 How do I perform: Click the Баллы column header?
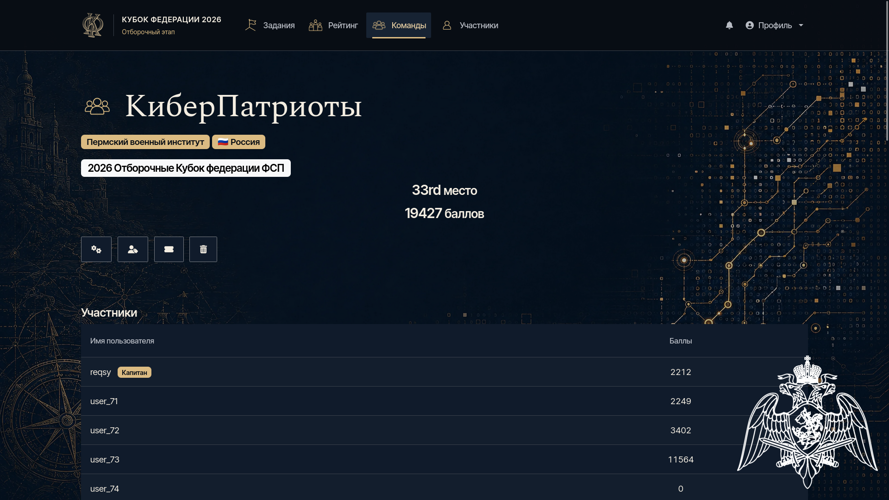(x=680, y=341)
